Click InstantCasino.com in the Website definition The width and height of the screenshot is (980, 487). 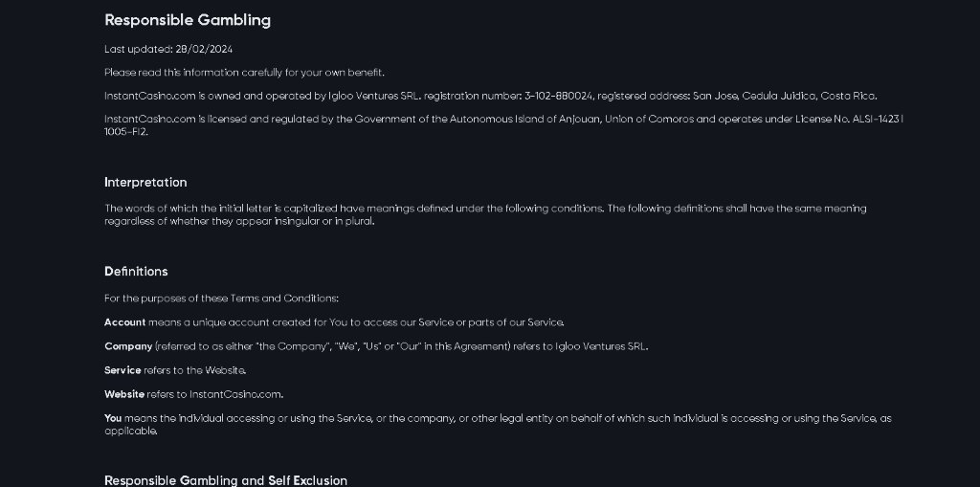click(235, 394)
